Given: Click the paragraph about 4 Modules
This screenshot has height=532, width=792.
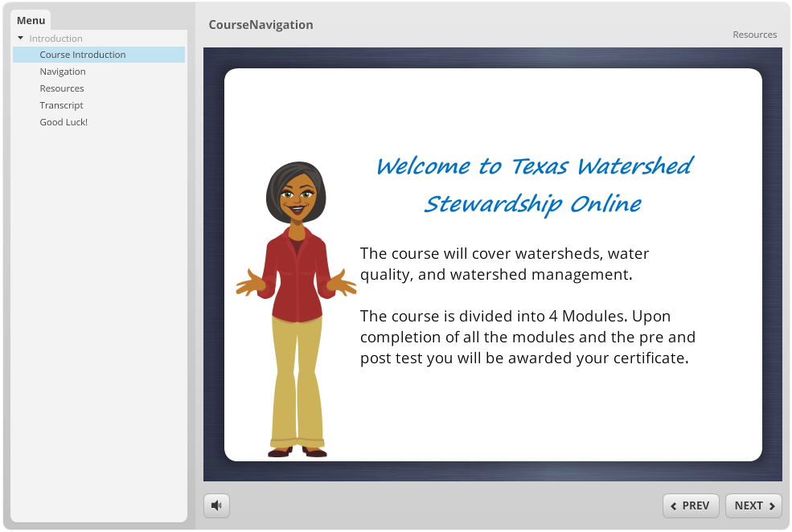Looking at the screenshot, I should click(x=527, y=337).
